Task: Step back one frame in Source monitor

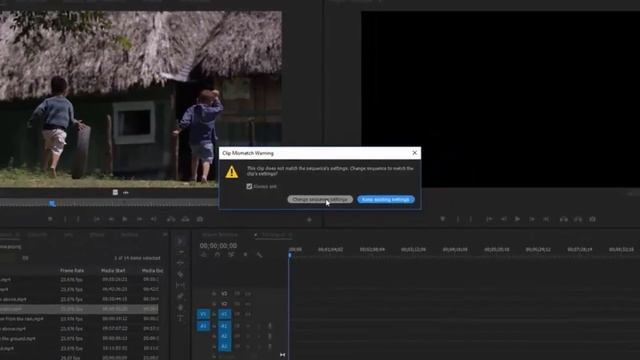Action: (111, 219)
